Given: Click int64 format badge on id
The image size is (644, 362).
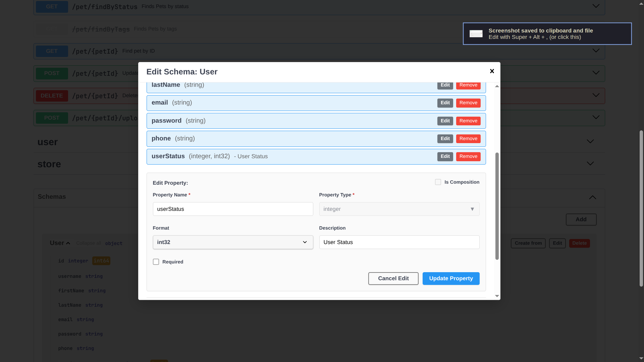Looking at the screenshot, I should [x=101, y=261].
